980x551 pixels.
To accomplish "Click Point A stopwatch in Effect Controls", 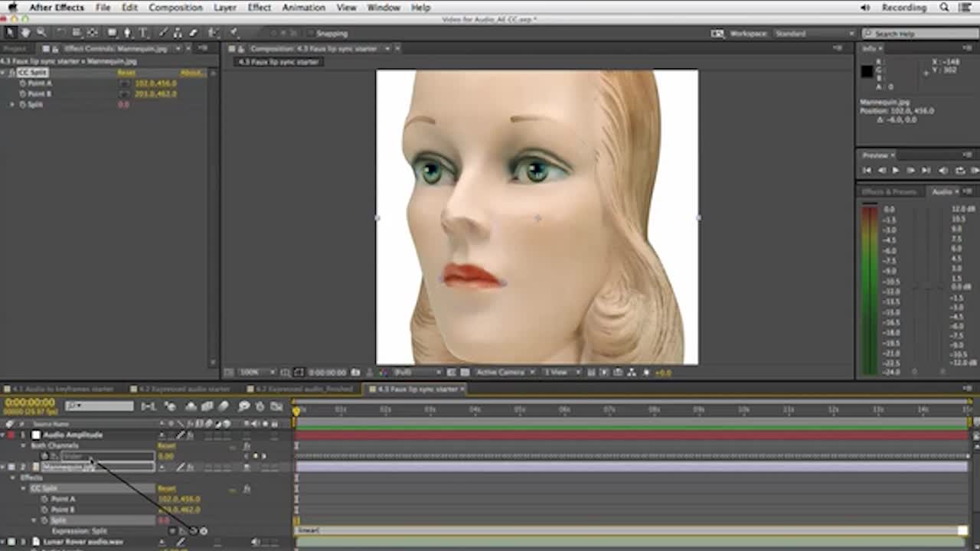I will [22, 83].
